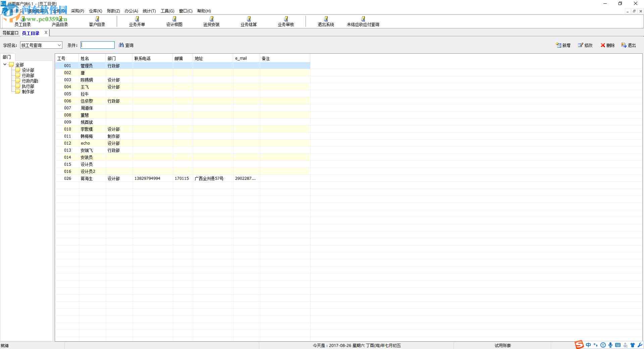Select 执行部 in department tree
This screenshot has width=644, height=349.
(x=28, y=86)
